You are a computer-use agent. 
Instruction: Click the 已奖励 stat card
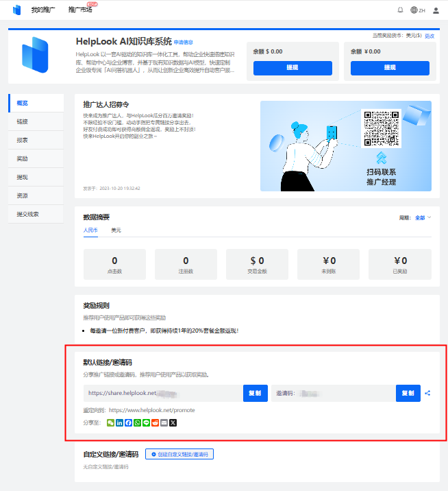400,264
